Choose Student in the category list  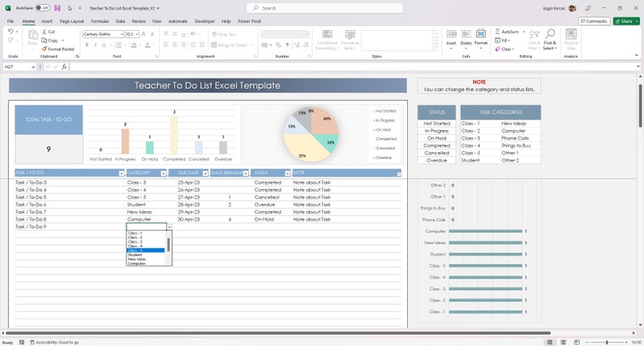145,255
